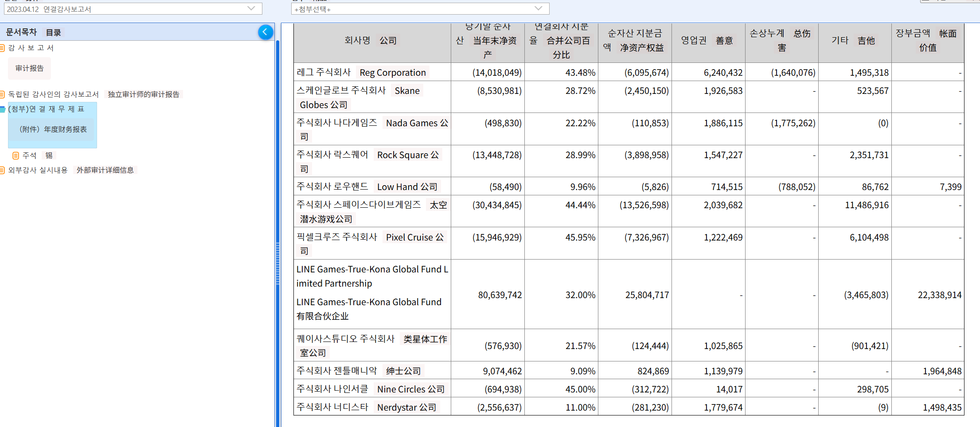The height and width of the screenshot is (427, 980).
Task: Click impairment value (1,640,076)
Action: [793, 73]
